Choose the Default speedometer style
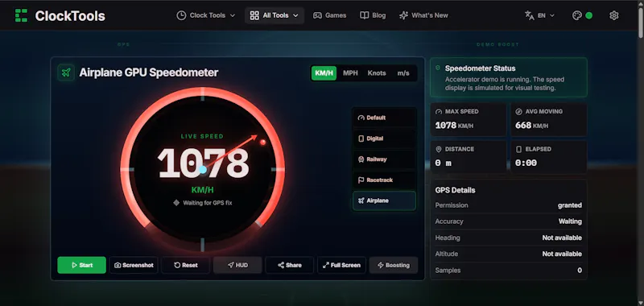 tap(384, 118)
